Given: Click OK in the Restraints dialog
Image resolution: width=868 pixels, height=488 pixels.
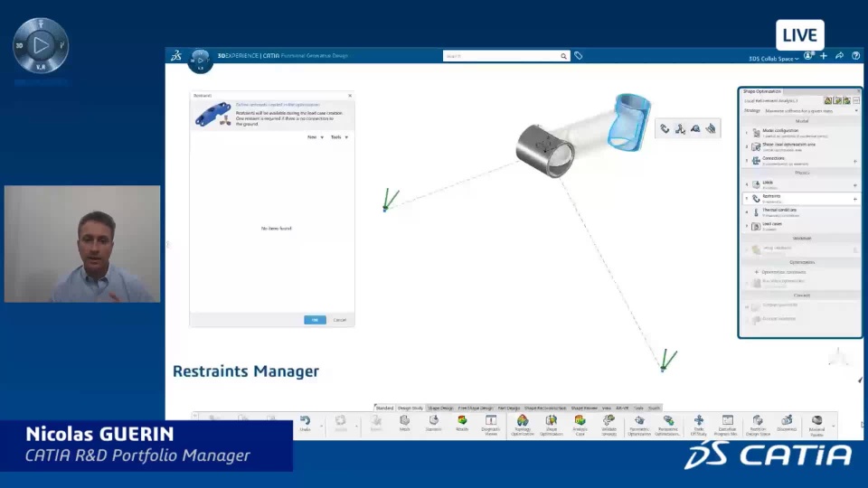Looking at the screenshot, I should tap(315, 320).
